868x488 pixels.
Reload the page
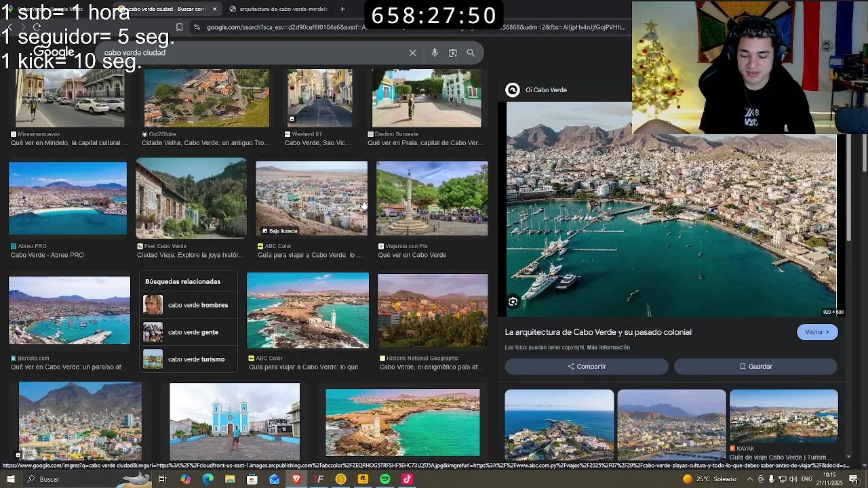tap(37, 27)
